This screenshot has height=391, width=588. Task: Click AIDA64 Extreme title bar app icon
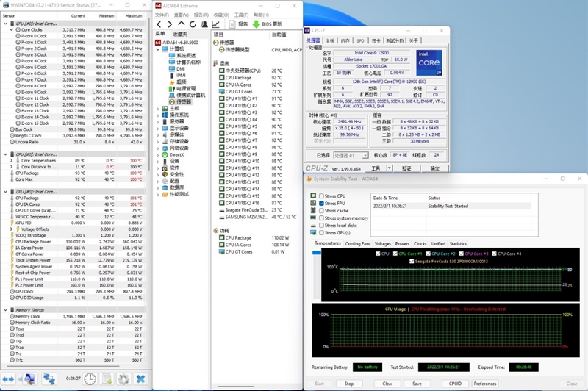(x=158, y=6)
